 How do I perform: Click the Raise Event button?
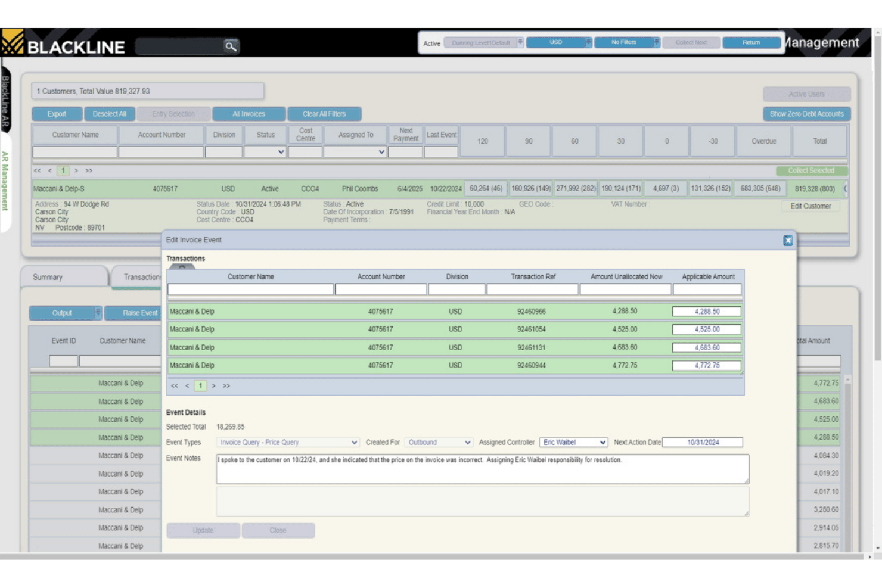(134, 313)
